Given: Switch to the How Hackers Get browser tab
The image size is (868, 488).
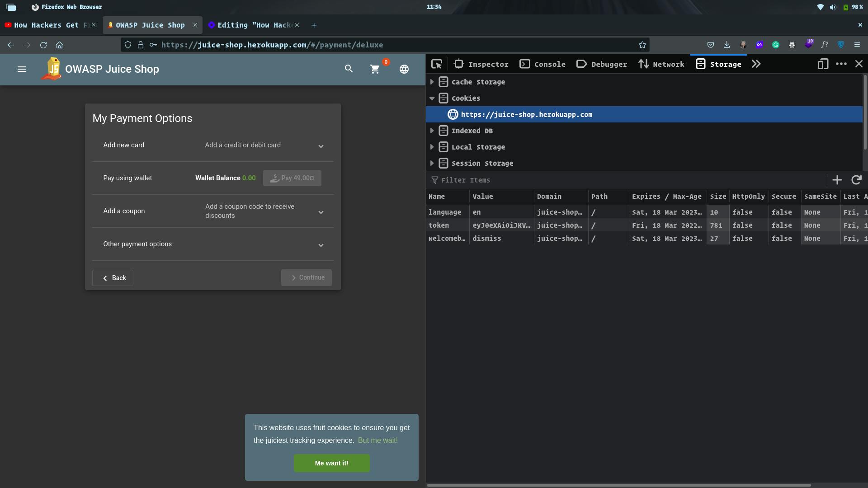Looking at the screenshot, I should click(47, 25).
